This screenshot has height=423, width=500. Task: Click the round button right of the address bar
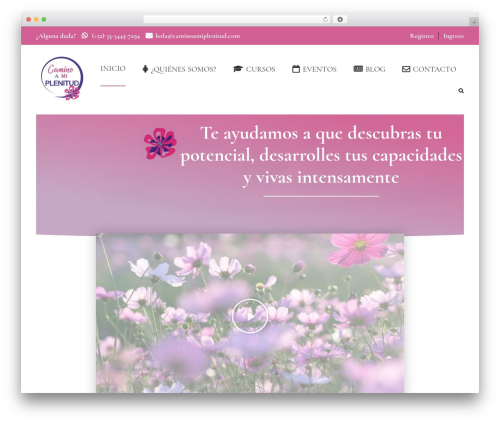tap(340, 19)
